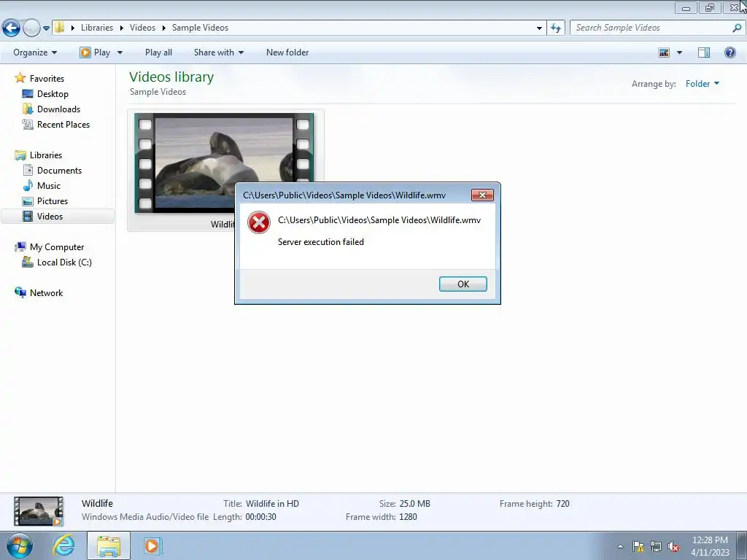Screen dimensions: 747x560
Task: Minimize the Explorer window
Action: pos(686,7)
